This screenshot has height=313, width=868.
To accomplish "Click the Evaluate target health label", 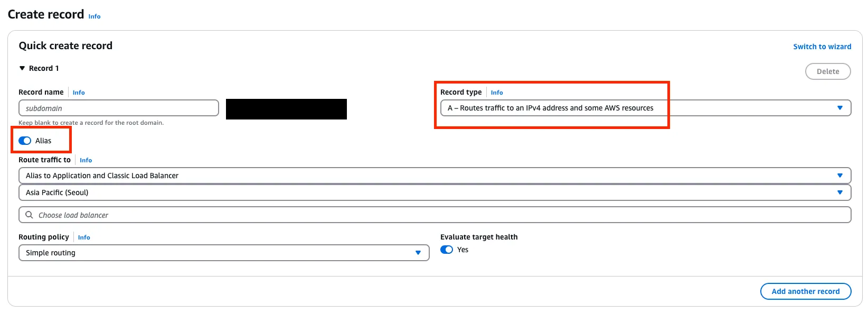I will click(x=479, y=237).
